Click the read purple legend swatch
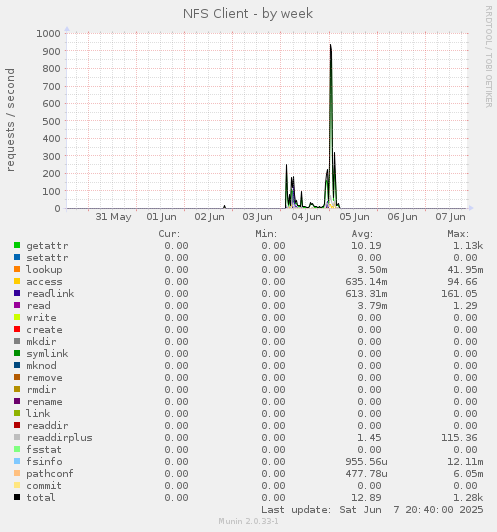 tap(17, 305)
